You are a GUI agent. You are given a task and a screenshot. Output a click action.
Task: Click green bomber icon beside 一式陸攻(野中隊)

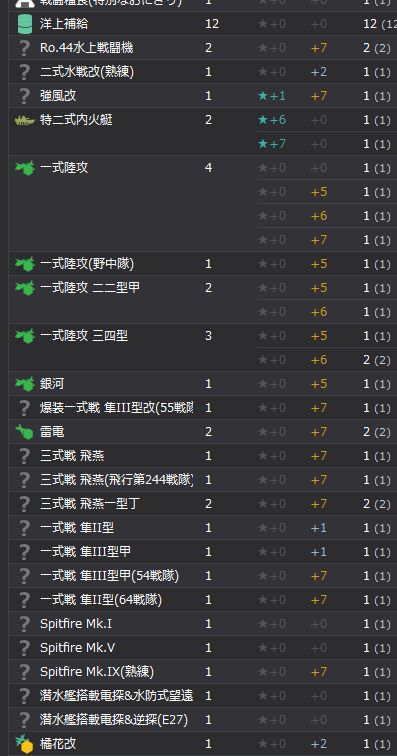click(x=25, y=264)
